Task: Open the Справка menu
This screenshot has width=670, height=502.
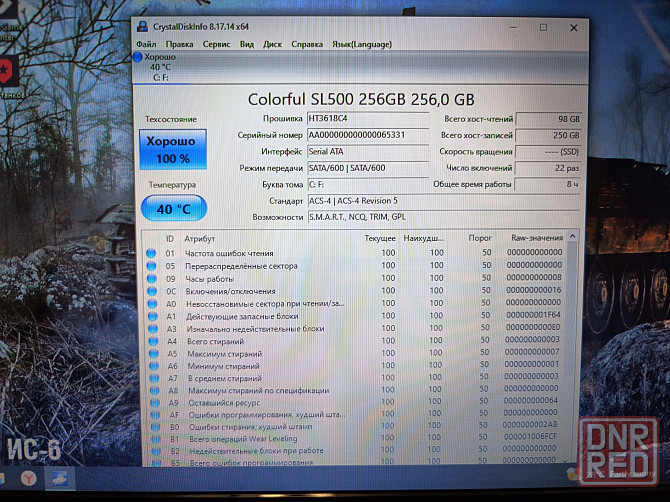Action: click(x=307, y=44)
